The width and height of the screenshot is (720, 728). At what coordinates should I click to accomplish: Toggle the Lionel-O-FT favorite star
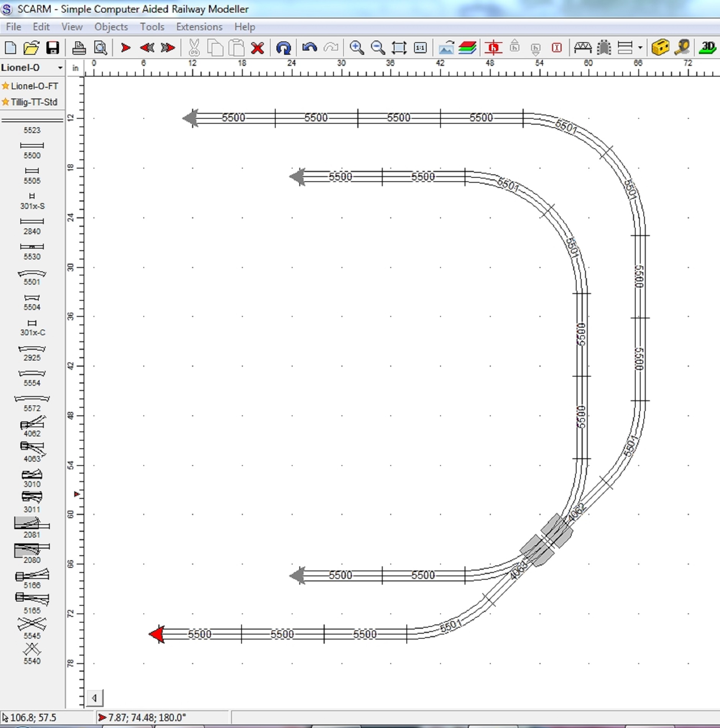click(5, 86)
